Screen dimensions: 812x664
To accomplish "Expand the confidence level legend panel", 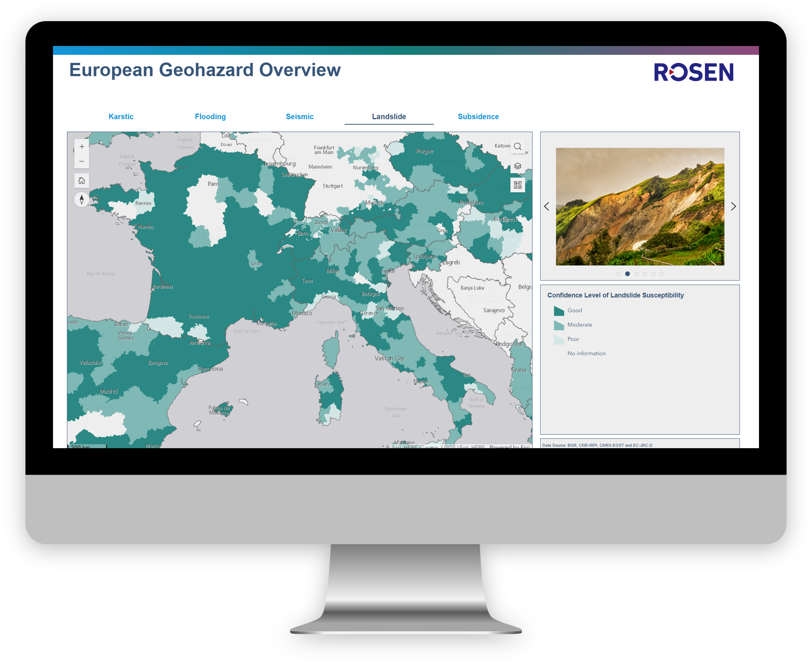I will point(616,295).
